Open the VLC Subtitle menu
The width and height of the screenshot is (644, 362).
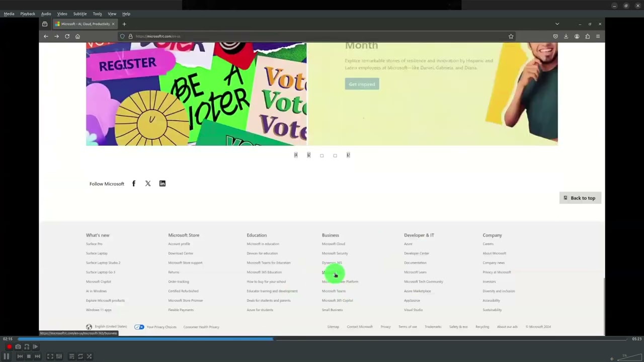tap(80, 14)
